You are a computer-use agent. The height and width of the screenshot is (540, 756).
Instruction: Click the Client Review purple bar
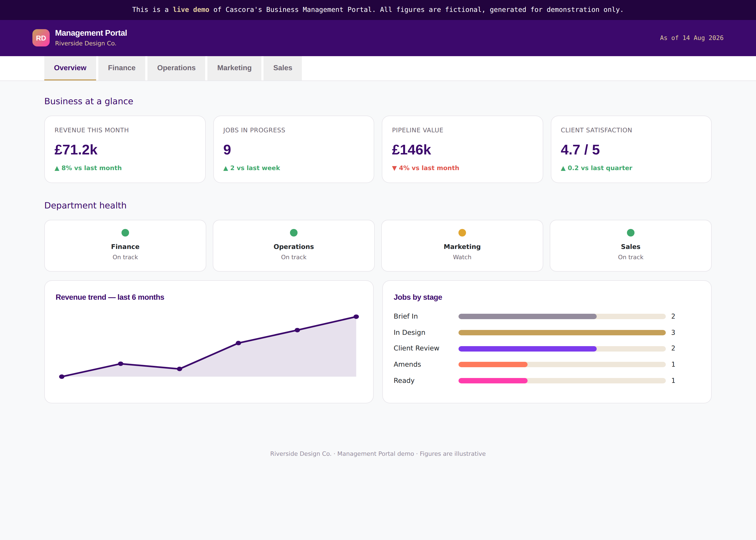click(x=527, y=349)
